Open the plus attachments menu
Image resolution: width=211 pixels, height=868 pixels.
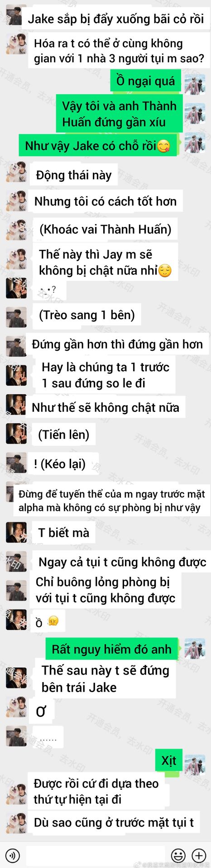tap(199, 855)
